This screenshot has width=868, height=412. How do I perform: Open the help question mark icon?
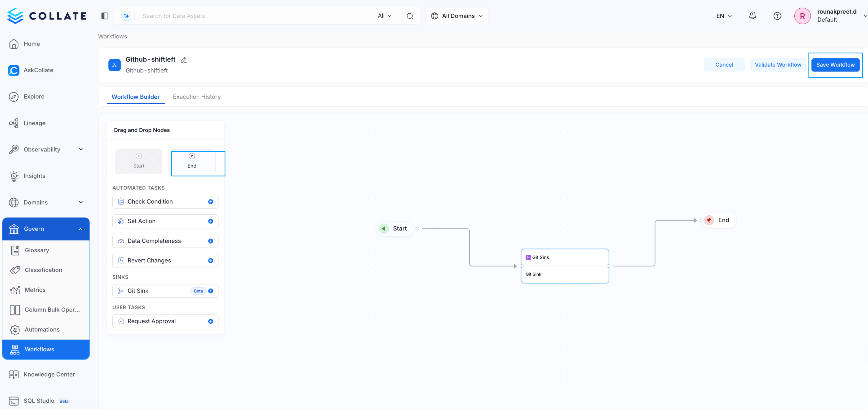pyautogui.click(x=777, y=16)
